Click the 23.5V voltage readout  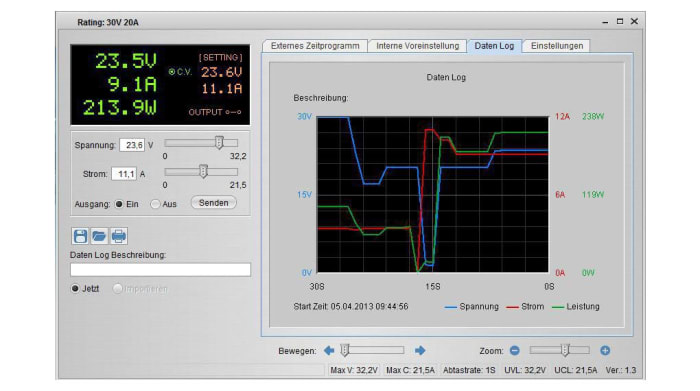pyautogui.click(x=126, y=61)
